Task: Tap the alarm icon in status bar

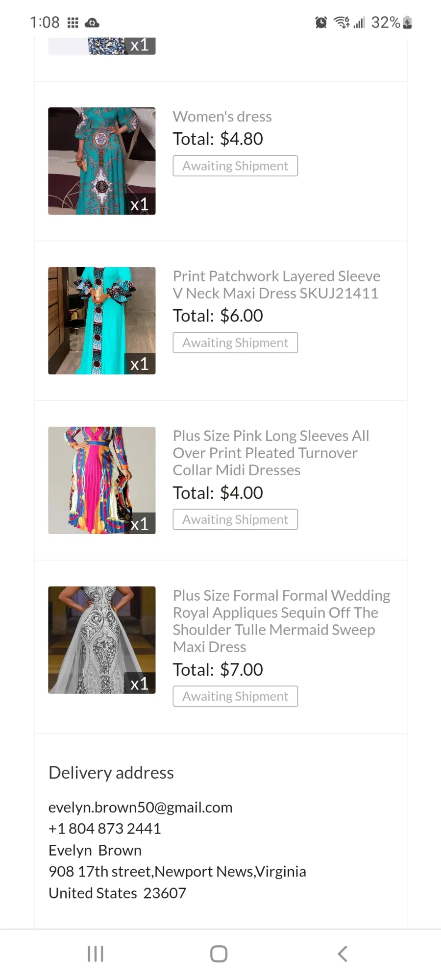Action: click(321, 22)
